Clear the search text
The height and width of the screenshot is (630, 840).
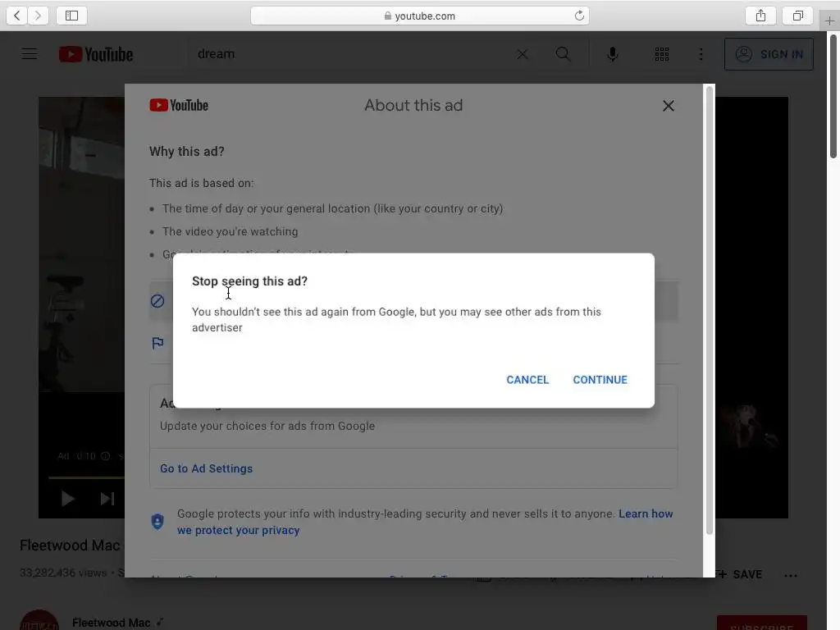coord(523,54)
